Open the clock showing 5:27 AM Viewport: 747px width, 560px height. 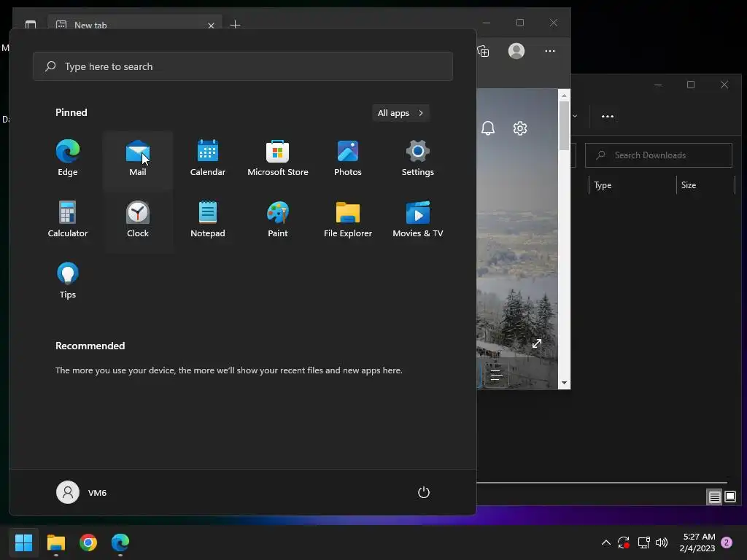pos(698,542)
